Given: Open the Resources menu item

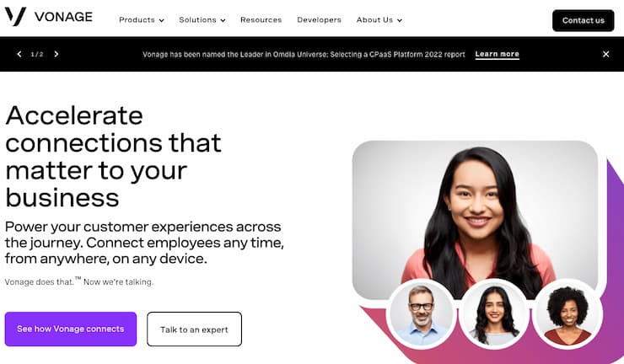Looking at the screenshot, I should [x=261, y=20].
